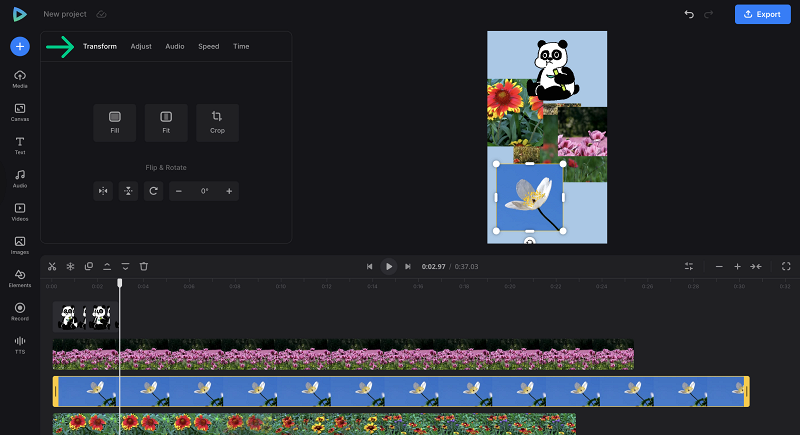Select the Text tool in sidebar

[x=20, y=145]
